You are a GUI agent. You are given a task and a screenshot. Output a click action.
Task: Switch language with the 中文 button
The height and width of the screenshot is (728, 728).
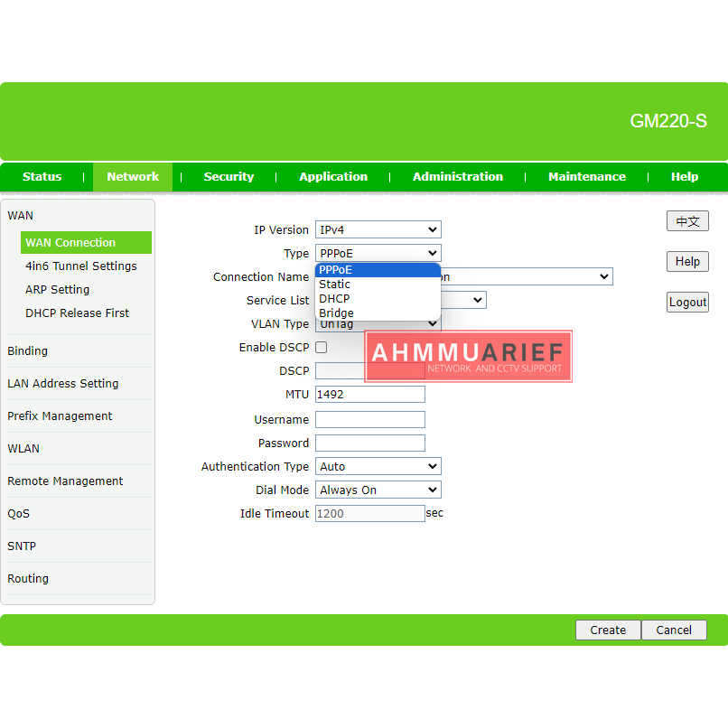[x=687, y=221]
